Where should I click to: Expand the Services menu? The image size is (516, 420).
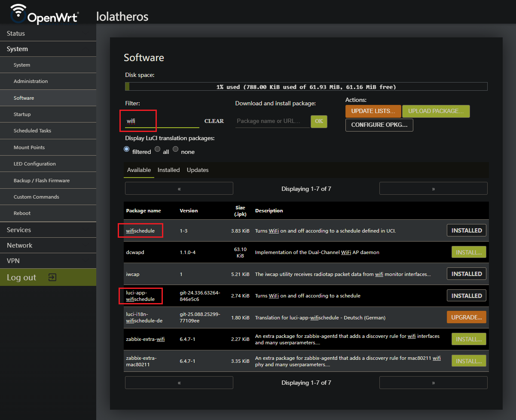48,230
